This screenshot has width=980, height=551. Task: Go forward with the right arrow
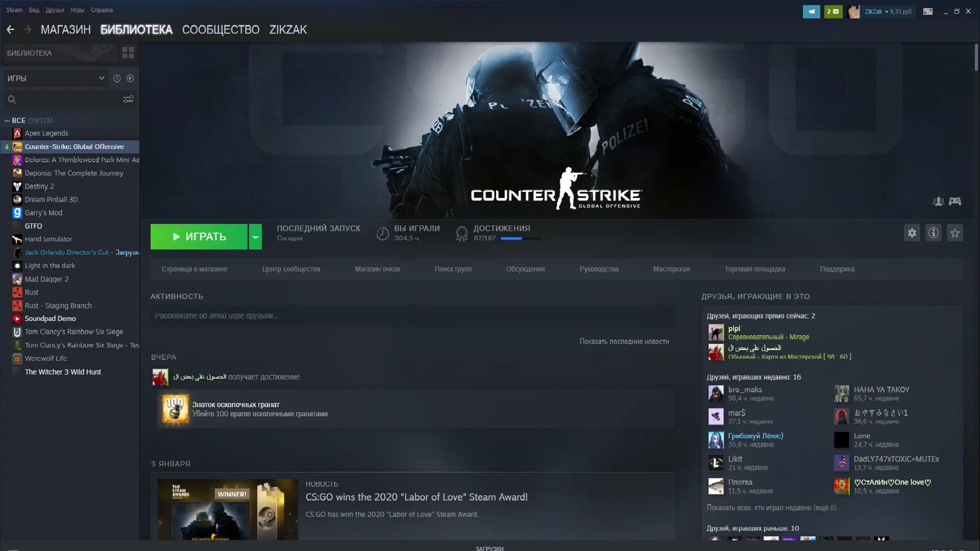28,30
